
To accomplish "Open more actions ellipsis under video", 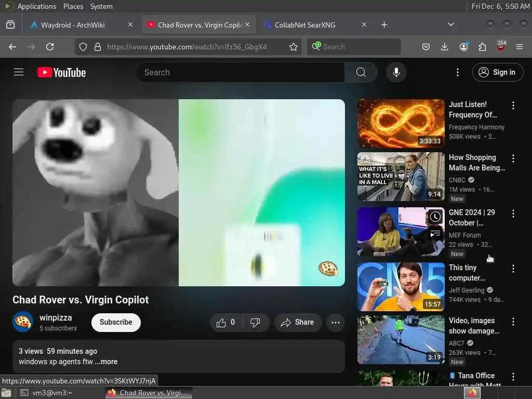I will coord(336,322).
